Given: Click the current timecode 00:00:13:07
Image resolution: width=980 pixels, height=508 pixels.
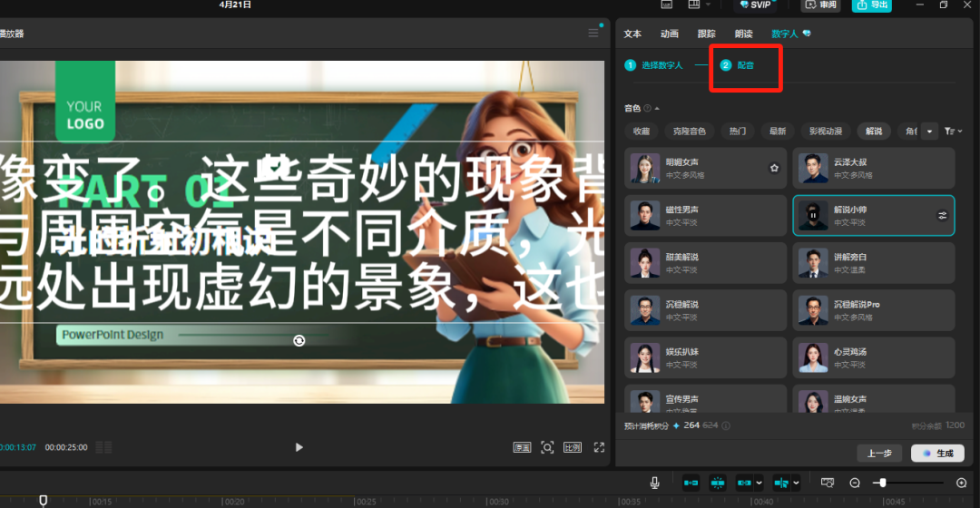Looking at the screenshot, I should 18,447.
